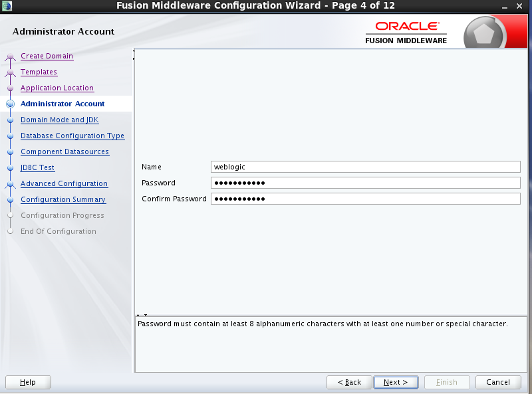Click the Oracle Fusion Middleware logo
The width and height of the screenshot is (532, 394).
coord(408,31)
